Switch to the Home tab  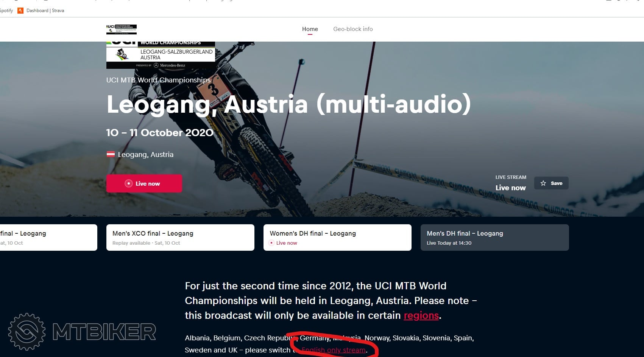click(310, 29)
